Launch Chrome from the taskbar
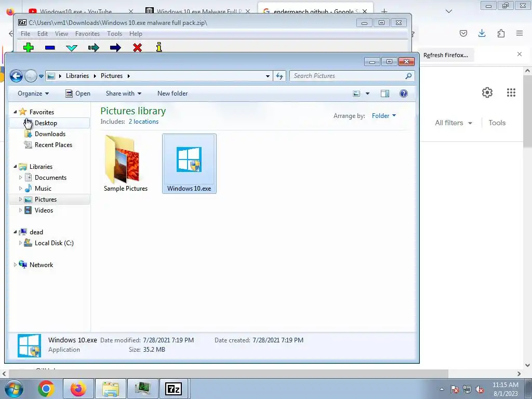Image resolution: width=532 pixels, height=399 pixels. point(46,389)
